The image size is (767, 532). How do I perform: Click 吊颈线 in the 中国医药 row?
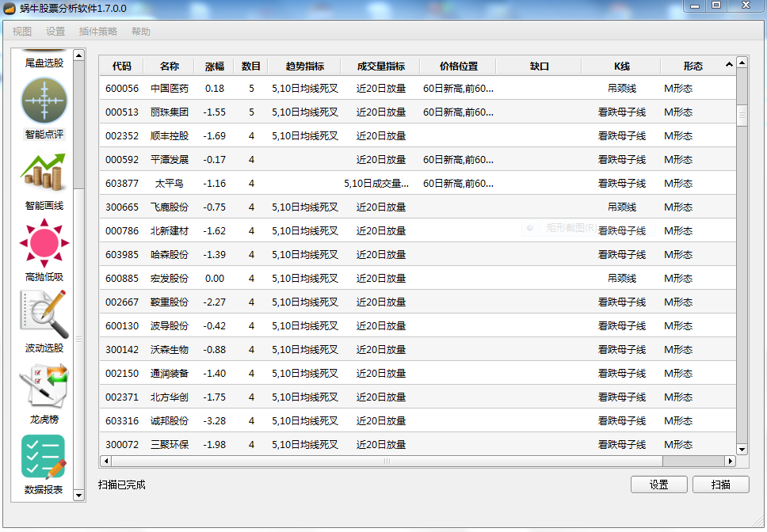point(622,89)
